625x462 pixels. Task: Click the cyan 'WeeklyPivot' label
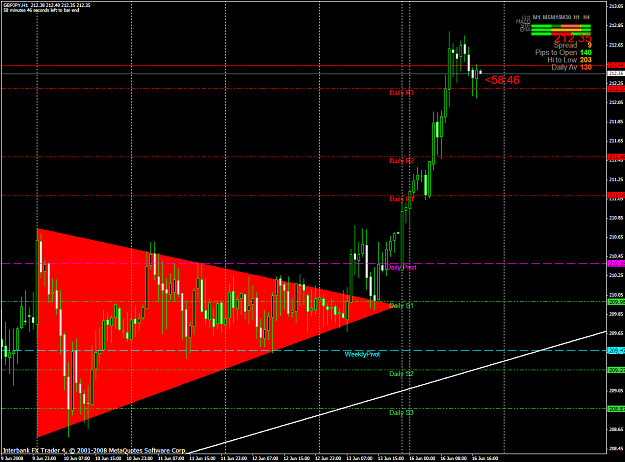point(362,354)
